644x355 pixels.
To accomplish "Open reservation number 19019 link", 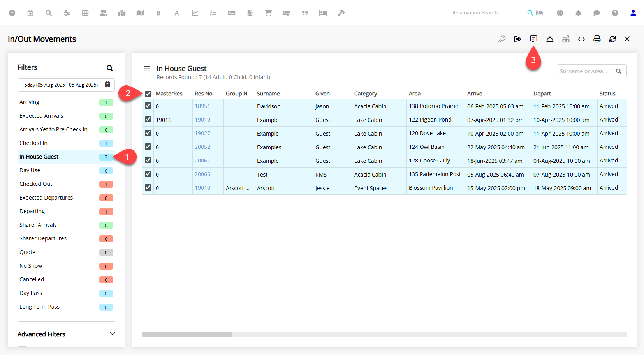I will (x=202, y=120).
